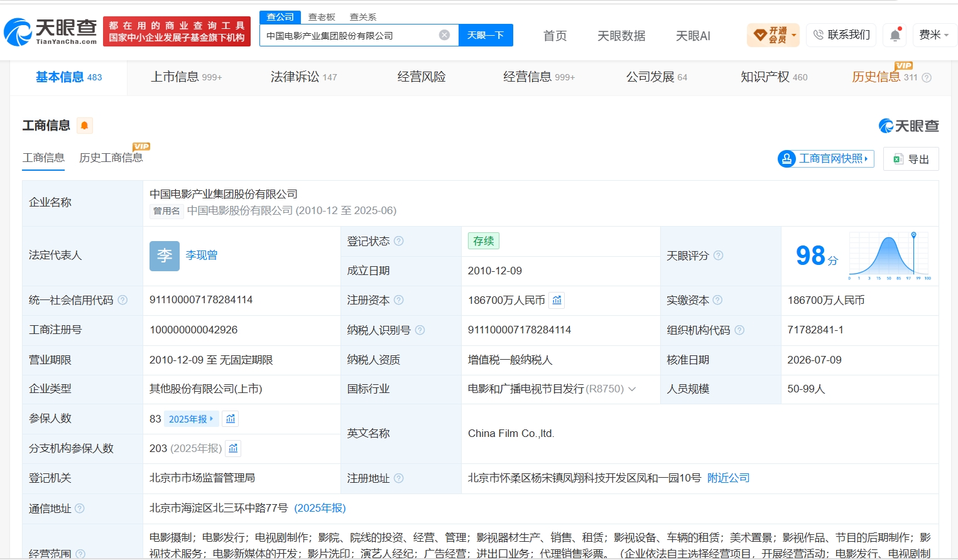
Task: Select 登记机关 北京市市场监督管理局
Action: point(202,478)
